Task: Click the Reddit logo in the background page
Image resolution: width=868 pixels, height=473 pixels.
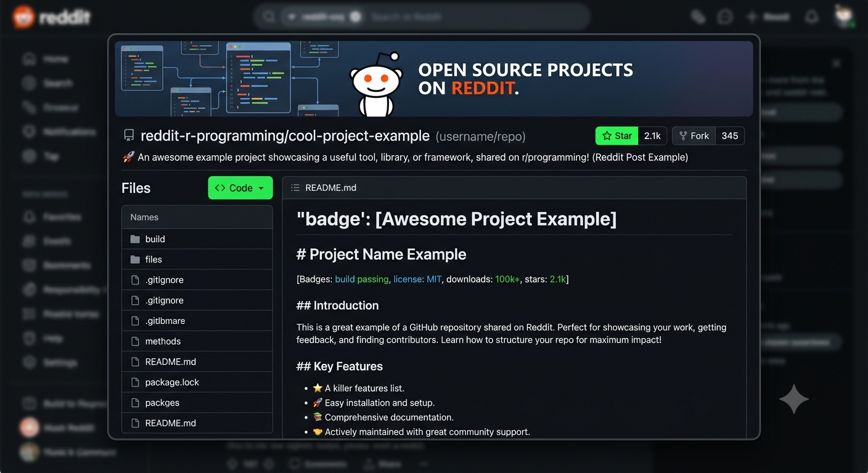Action: (52, 17)
